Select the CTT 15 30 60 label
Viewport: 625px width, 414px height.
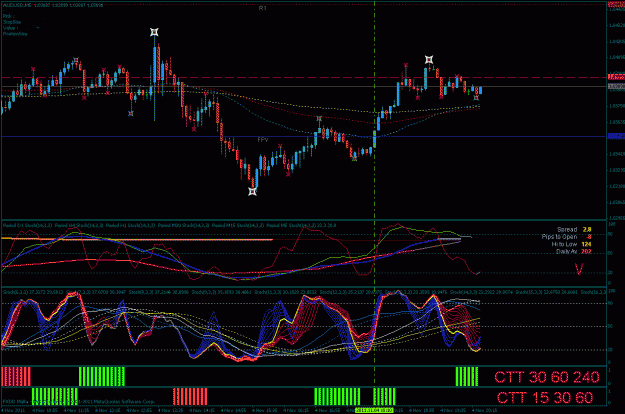tap(545, 397)
